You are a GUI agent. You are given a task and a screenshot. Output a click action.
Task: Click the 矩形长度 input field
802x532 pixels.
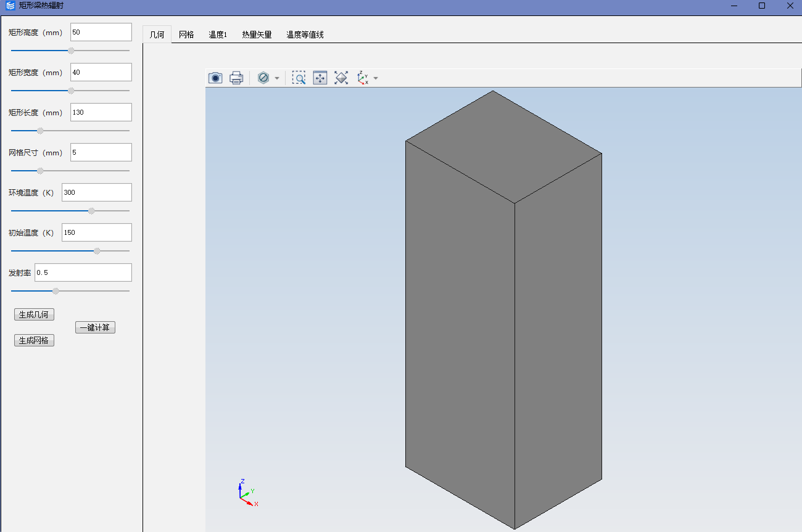tap(101, 112)
